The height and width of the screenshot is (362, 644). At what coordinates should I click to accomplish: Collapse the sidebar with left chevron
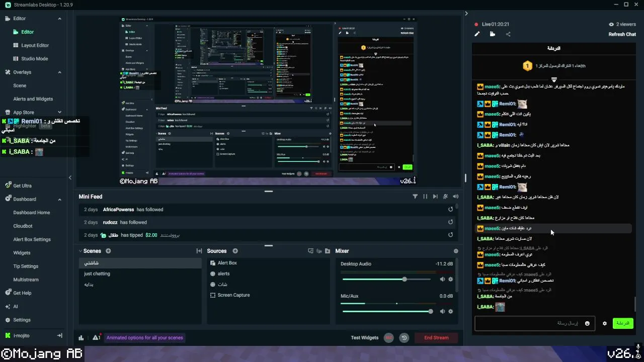pyautogui.click(x=70, y=177)
